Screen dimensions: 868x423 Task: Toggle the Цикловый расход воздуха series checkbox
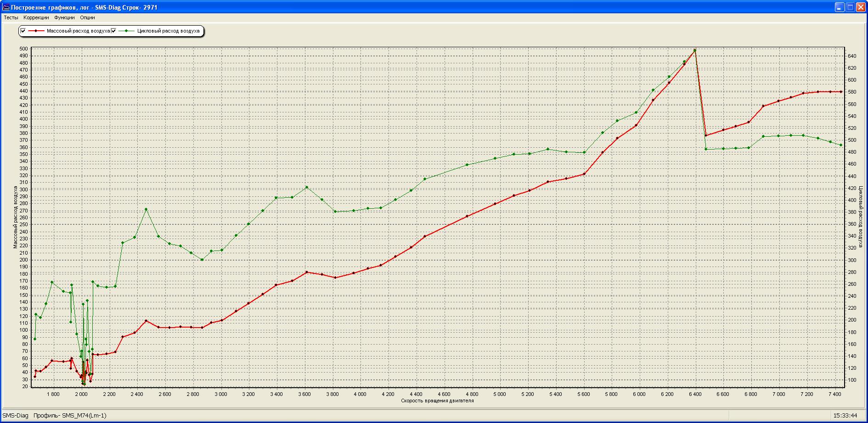point(113,31)
